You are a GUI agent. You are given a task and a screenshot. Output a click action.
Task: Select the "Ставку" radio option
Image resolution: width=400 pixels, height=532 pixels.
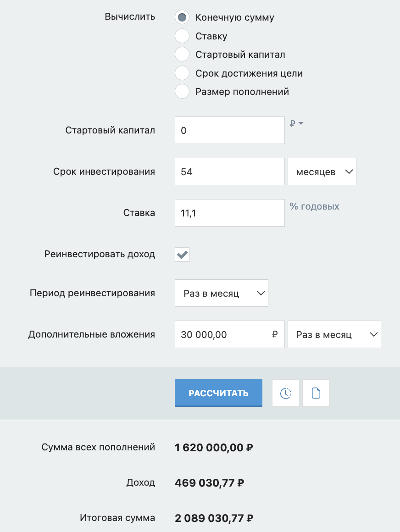coord(182,36)
